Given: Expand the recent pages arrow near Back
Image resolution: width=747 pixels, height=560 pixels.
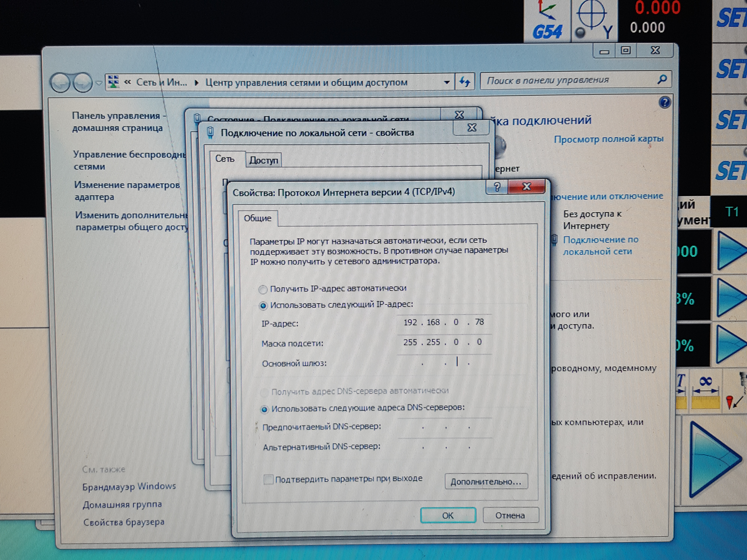Looking at the screenshot, I should pos(99,83).
